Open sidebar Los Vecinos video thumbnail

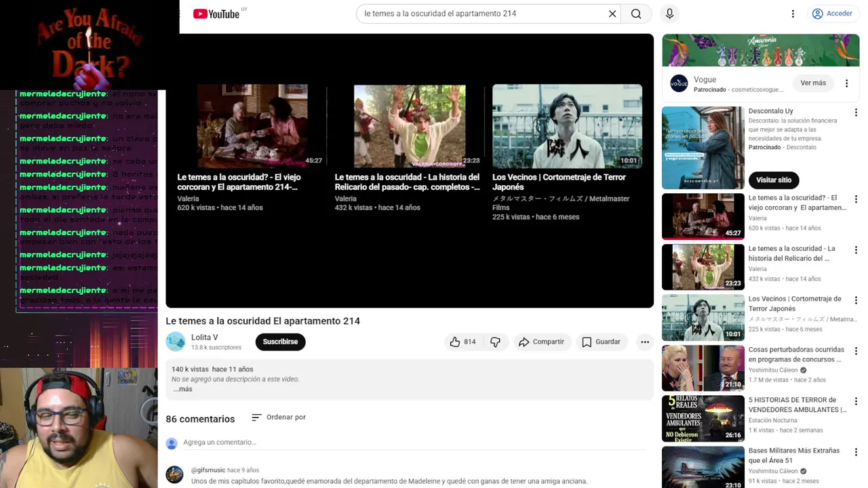[x=703, y=317]
